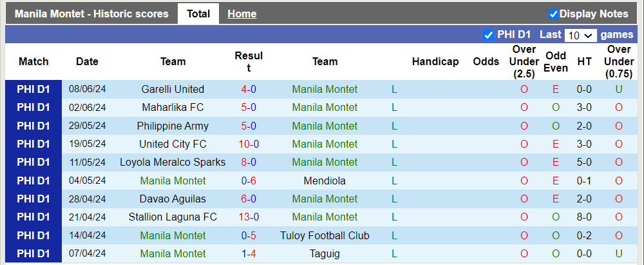Image resolution: width=644 pixels, height=265 pixels.
Task: Click the Handicap column header
Action: (435, 62)
